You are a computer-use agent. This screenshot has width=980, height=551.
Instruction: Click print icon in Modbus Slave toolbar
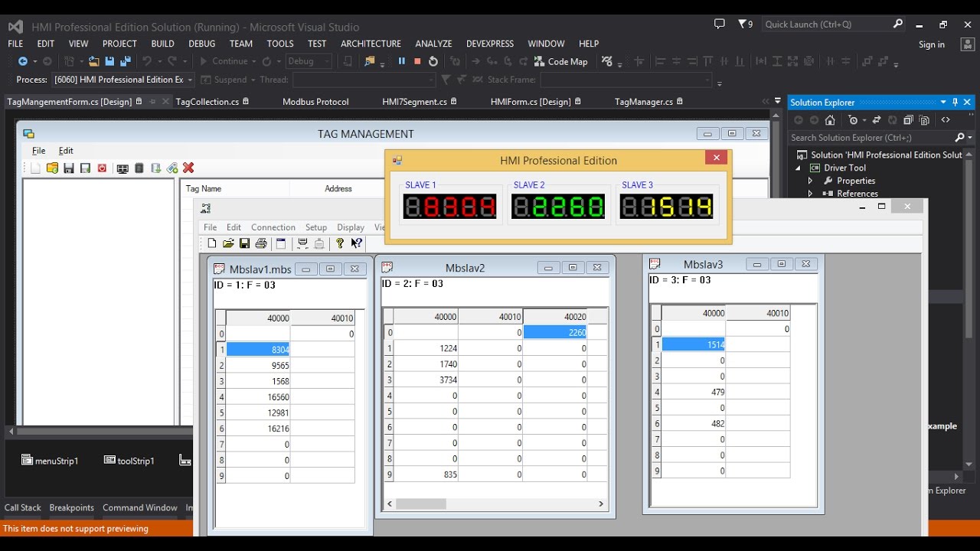[261, 243]
